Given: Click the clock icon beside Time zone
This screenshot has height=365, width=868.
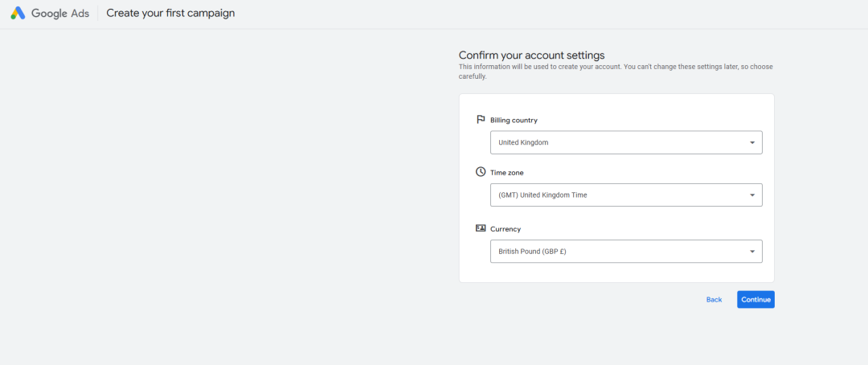Looking at the screenshot, I should pos(481,172).
